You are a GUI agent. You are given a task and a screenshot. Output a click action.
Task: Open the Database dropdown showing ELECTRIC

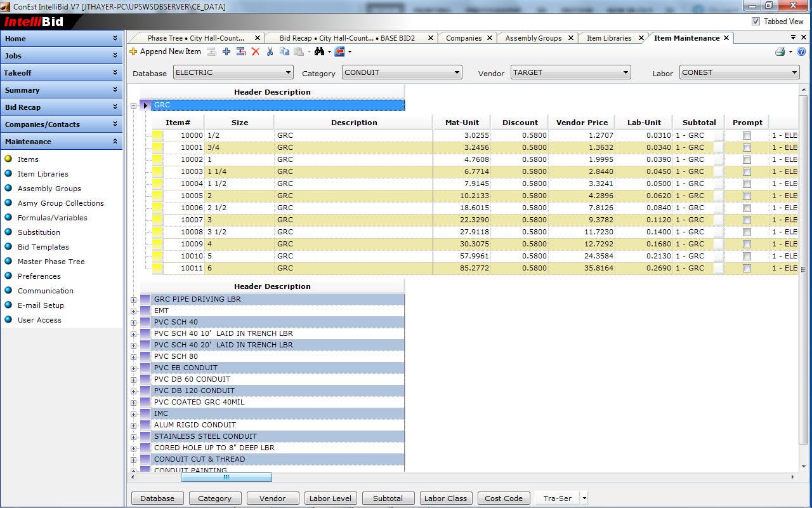pos(289,72)
